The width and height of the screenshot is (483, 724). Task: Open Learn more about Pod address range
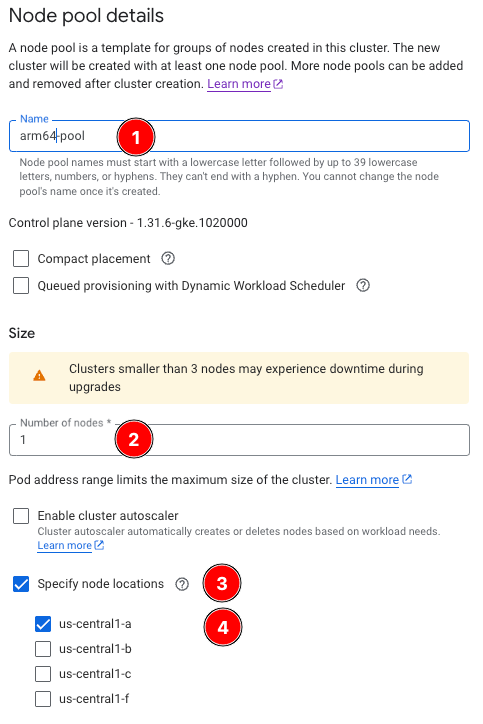coord(367,480)
